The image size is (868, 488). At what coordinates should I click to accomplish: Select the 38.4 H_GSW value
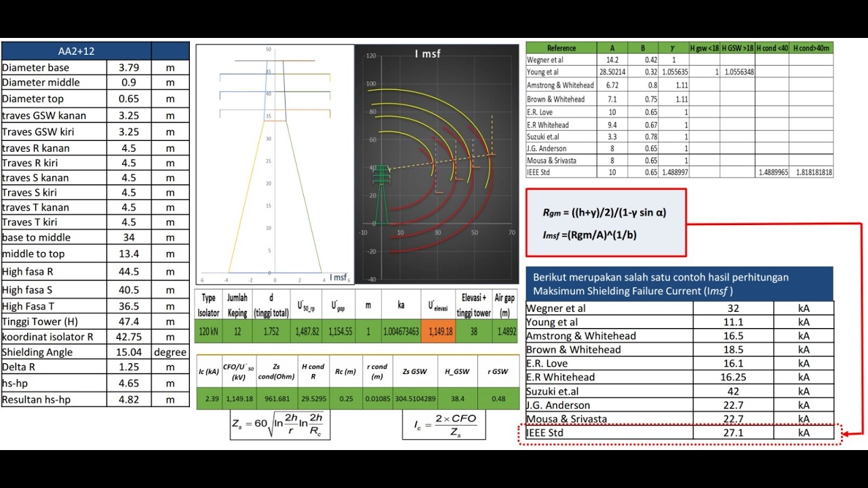457,398
